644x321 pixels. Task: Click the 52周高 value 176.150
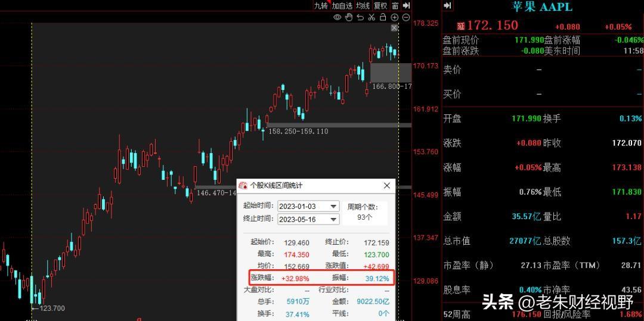pos(527,314)
